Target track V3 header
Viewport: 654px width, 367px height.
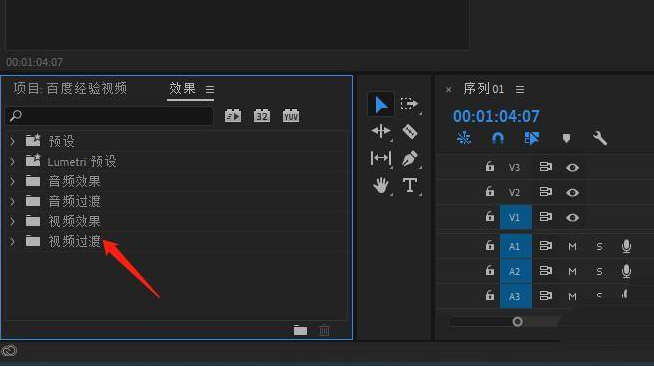coord(514,168)
